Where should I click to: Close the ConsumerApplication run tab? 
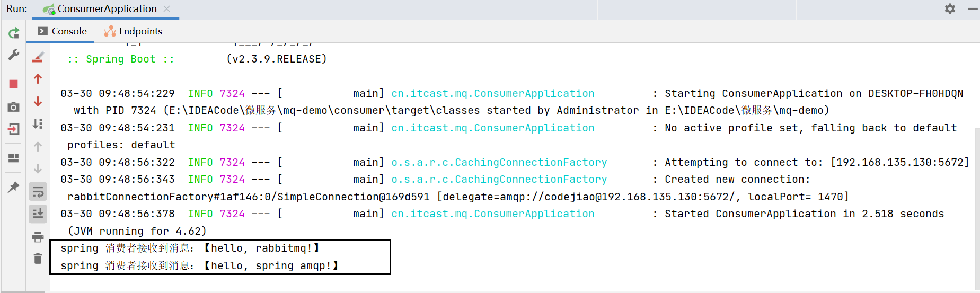coord(166,9)
